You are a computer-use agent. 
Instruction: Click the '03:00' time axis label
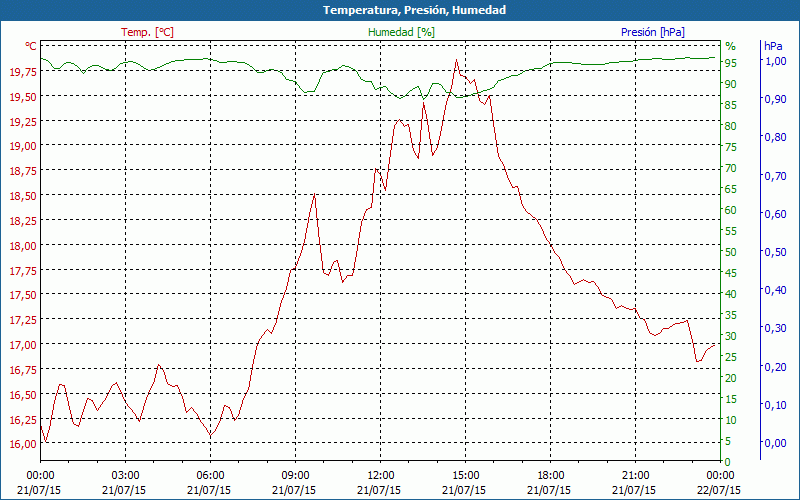pos(126,476)
